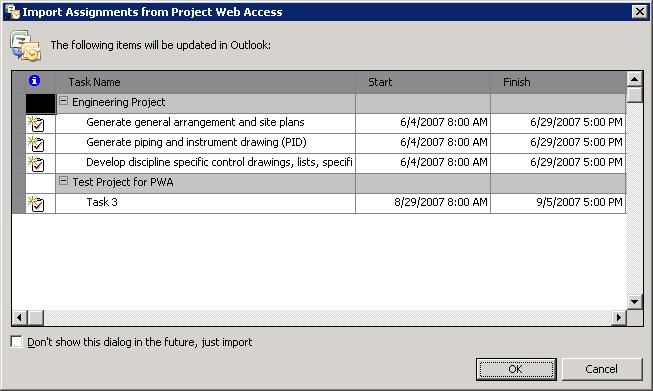The height and width of the screenshot is (391, 653).
Task: Click the Project Web Access title bar icon
Action: point(12,12)
